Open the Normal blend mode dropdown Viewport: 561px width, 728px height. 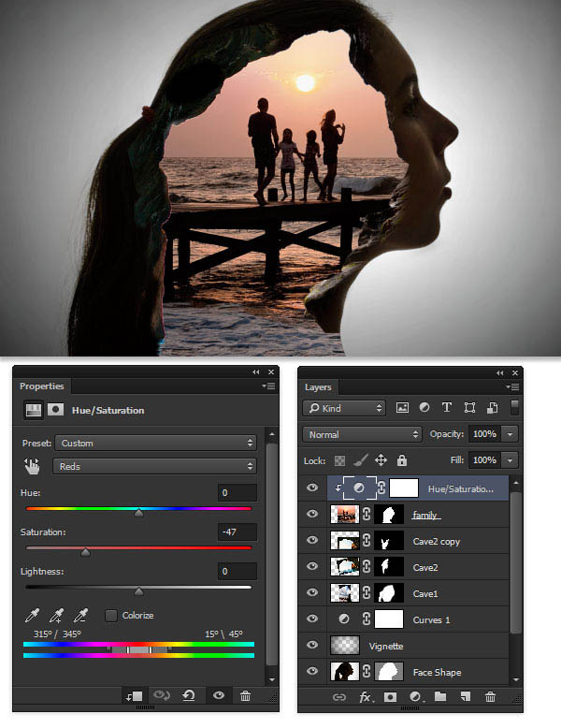pos(362,434)
